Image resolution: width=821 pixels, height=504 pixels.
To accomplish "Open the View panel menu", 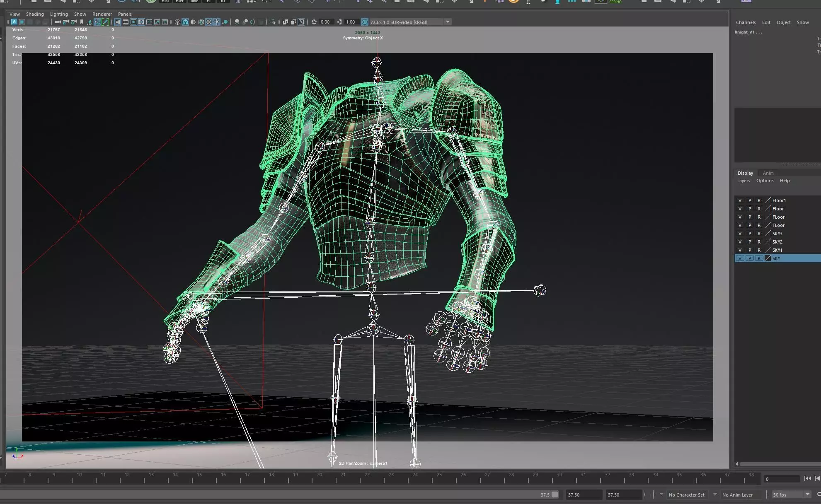I will point(15,14).
